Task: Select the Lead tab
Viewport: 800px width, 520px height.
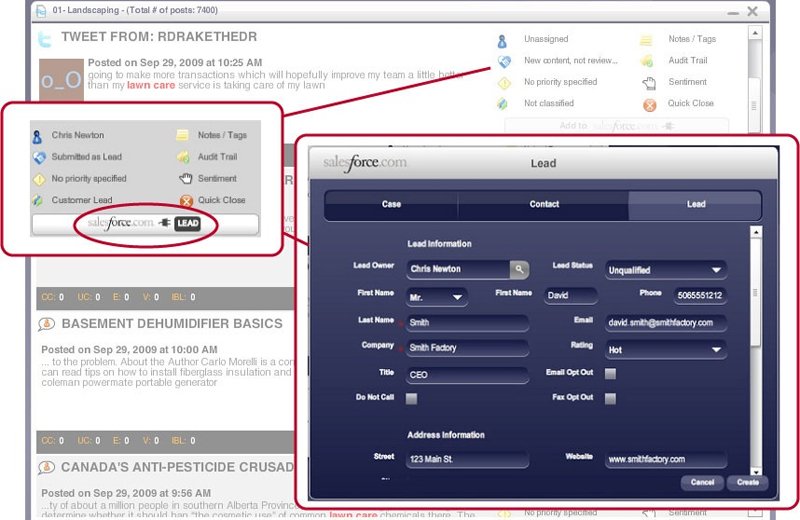Action: [695, 204]
